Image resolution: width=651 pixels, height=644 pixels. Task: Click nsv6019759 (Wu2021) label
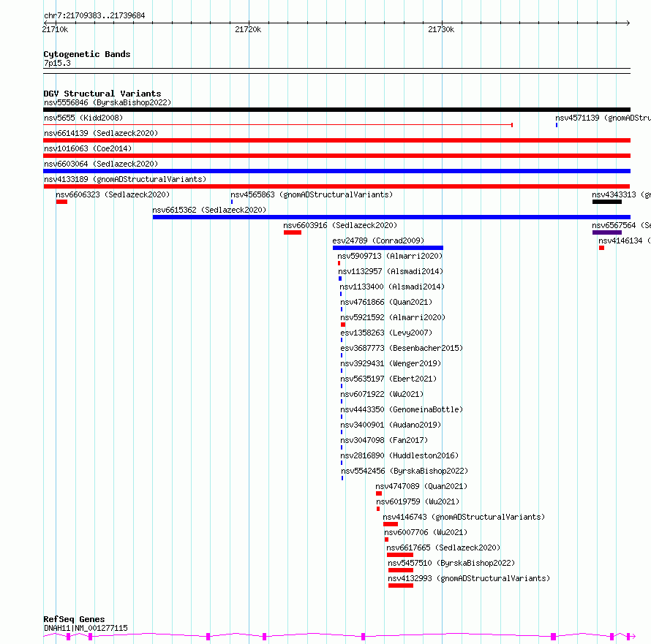pyautogui.click(x=418, y=501)
